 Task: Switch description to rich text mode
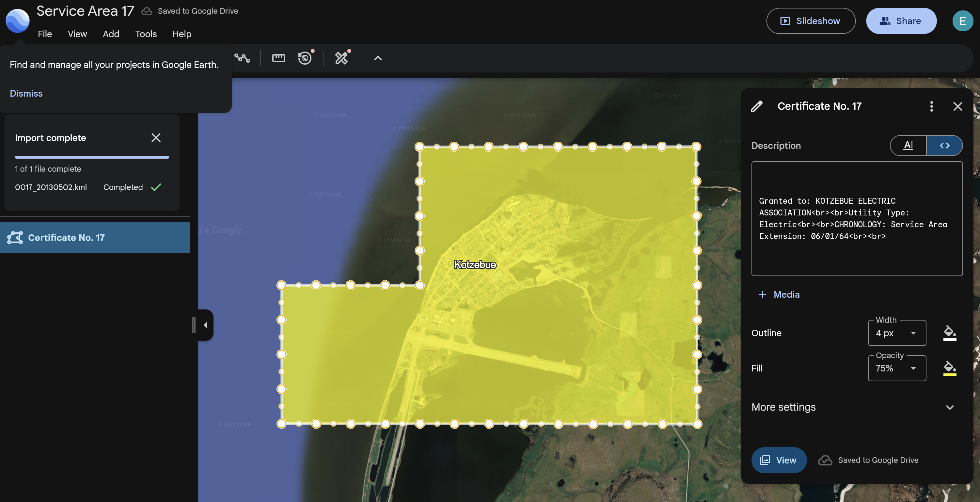pos(909,145)
